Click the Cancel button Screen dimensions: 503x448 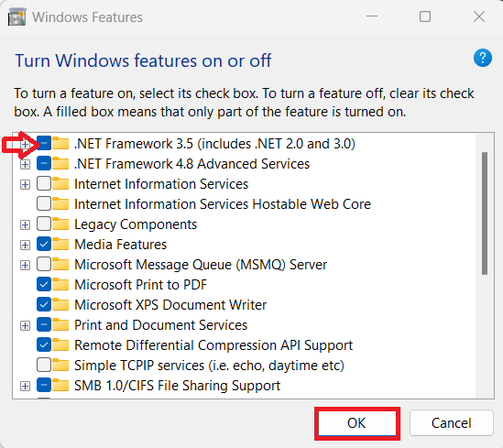451,423
